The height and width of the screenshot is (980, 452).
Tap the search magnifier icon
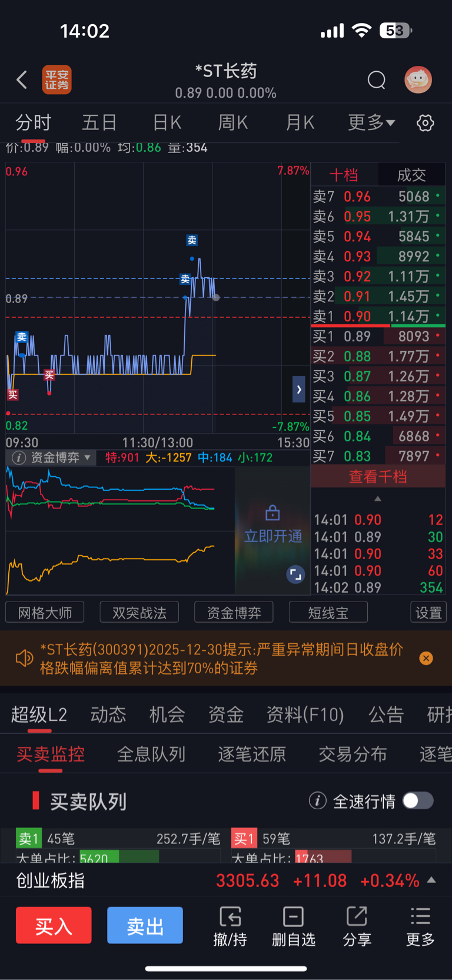[377, 79]
